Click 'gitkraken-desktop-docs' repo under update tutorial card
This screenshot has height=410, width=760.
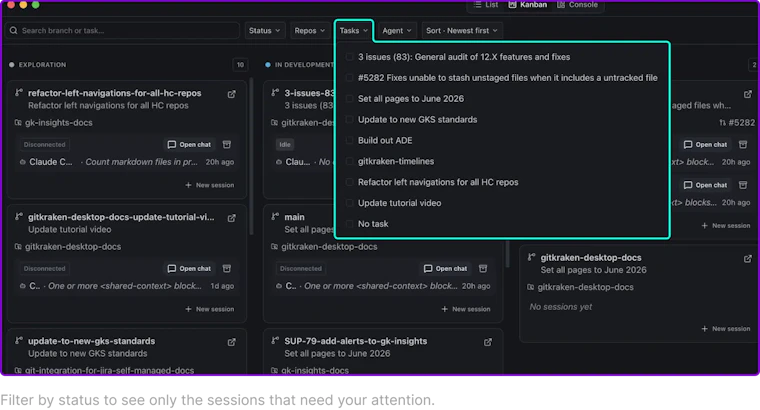[x=73, y=247]
